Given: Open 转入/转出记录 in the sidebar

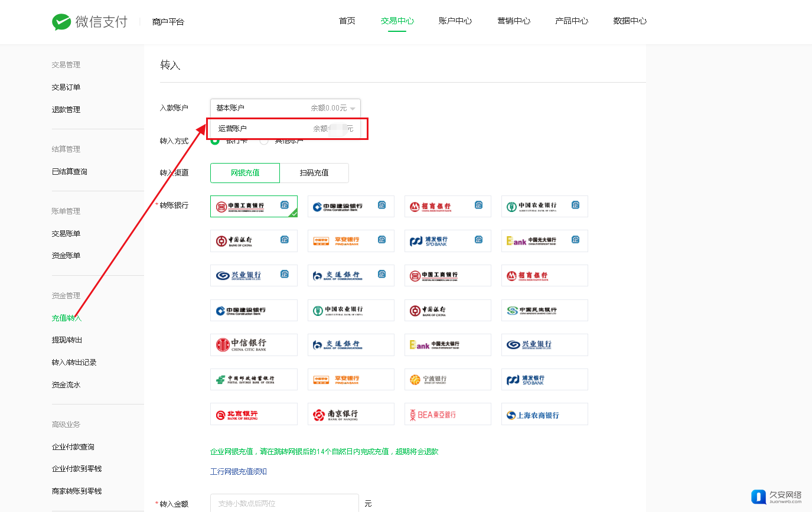Looking at the screenshot, I should pos(74,363).
